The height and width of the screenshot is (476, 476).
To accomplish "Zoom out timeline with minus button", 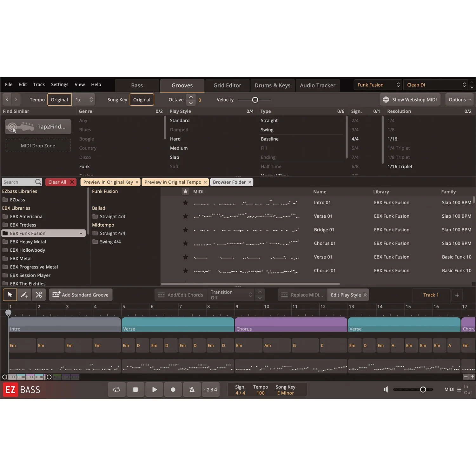I will click(466, 377).
